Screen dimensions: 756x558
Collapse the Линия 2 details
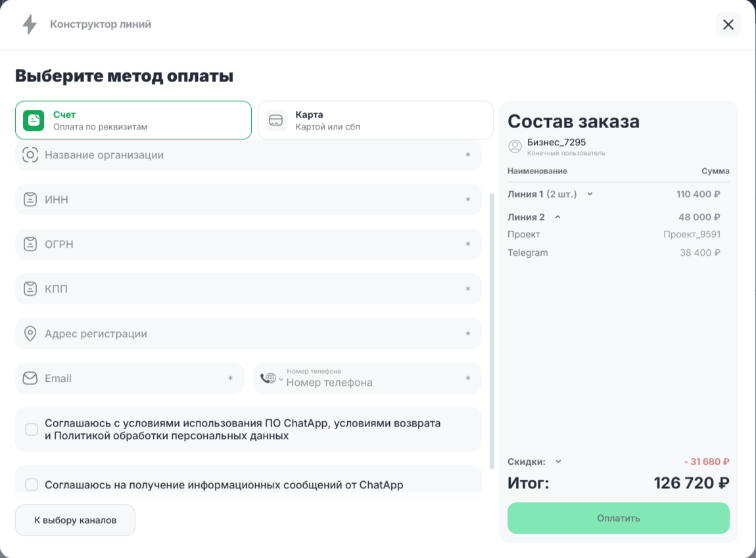[557, 217]
